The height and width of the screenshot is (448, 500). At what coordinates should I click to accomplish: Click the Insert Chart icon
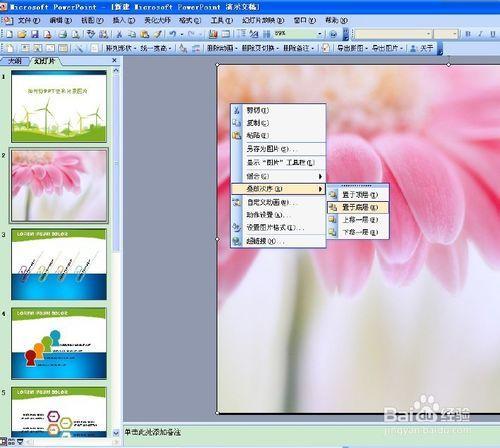point(213,34)
